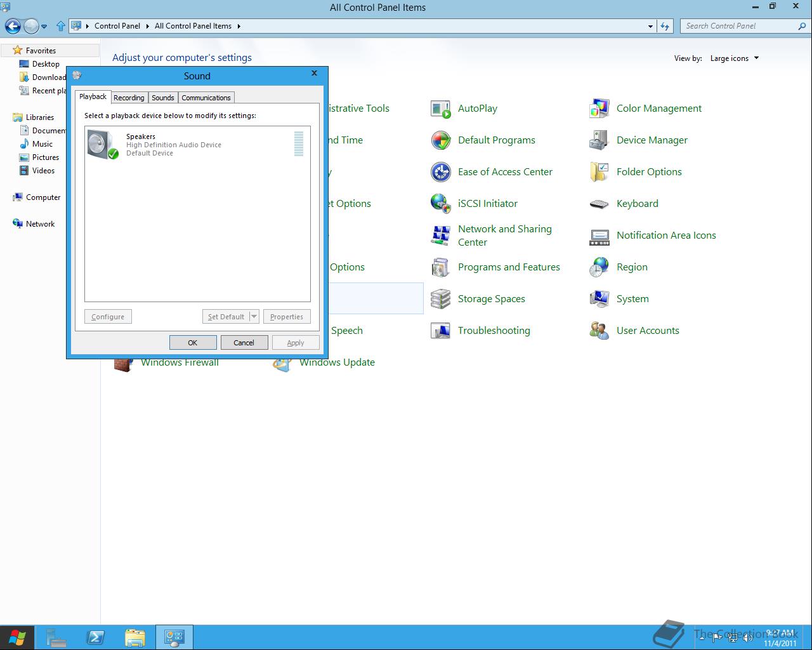Viewport: 812px width, 650px height.
Task: Click the taskbar clock
Action: coord(780,638)
